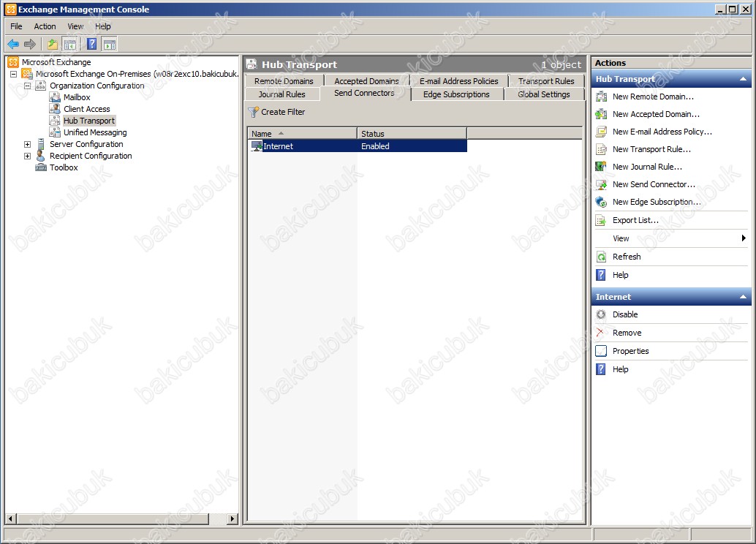
Task: Switch to the Accepted Domains tab
Action: [x=366, y=81]
